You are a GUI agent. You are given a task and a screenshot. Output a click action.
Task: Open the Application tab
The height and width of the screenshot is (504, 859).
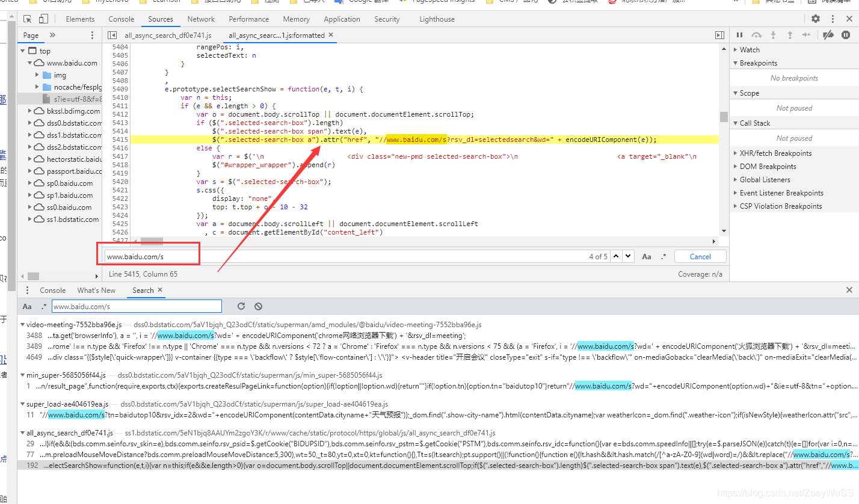coord(342,19)
